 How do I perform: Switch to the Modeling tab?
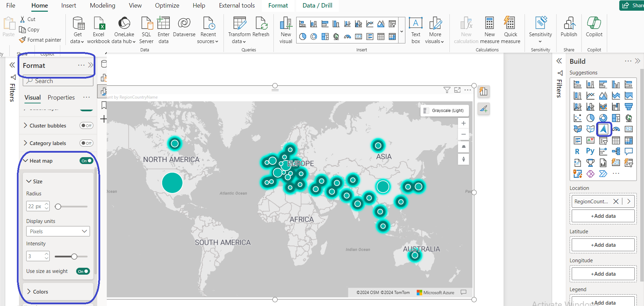pos(103,6)
